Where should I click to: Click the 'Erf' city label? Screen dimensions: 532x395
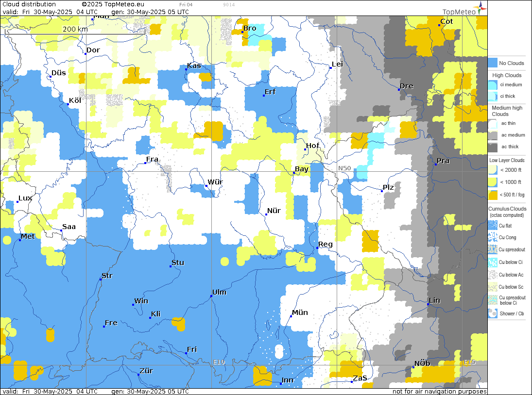click(x=270, y=92)
